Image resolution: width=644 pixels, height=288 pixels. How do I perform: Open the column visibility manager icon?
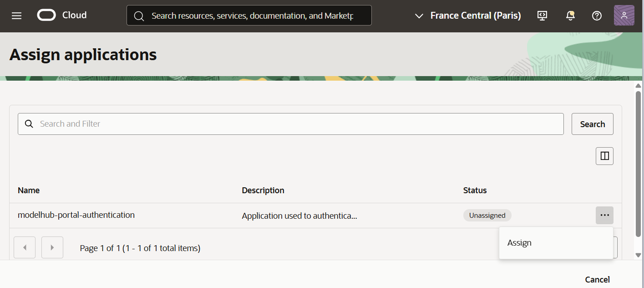tap(604, 155)
